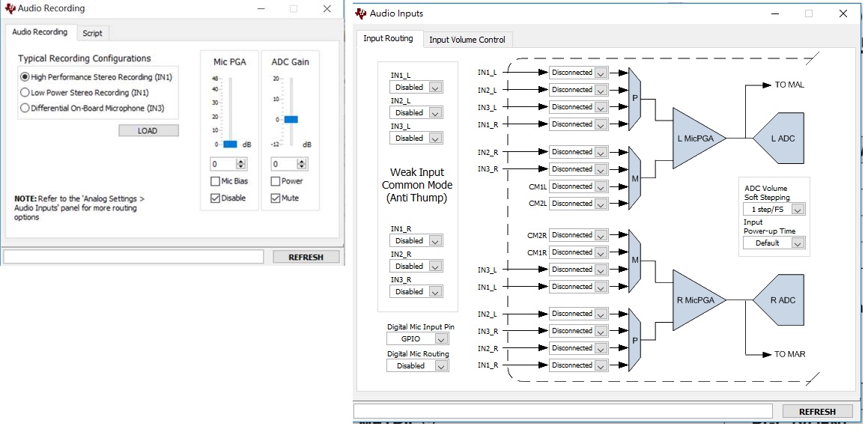Click the M mux block feeding R MicPGA
The width and height of the screenshot is (868, 438).
pos(635,261)
